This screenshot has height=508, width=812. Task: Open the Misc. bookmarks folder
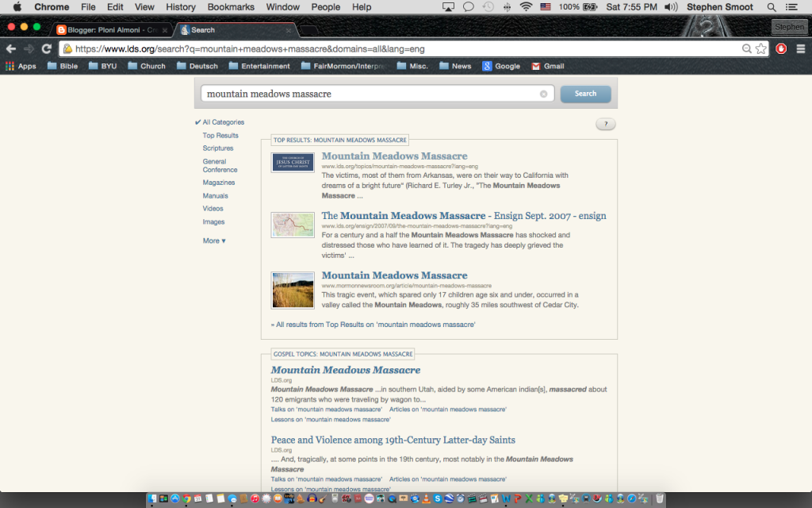click(x=412, y=67)
